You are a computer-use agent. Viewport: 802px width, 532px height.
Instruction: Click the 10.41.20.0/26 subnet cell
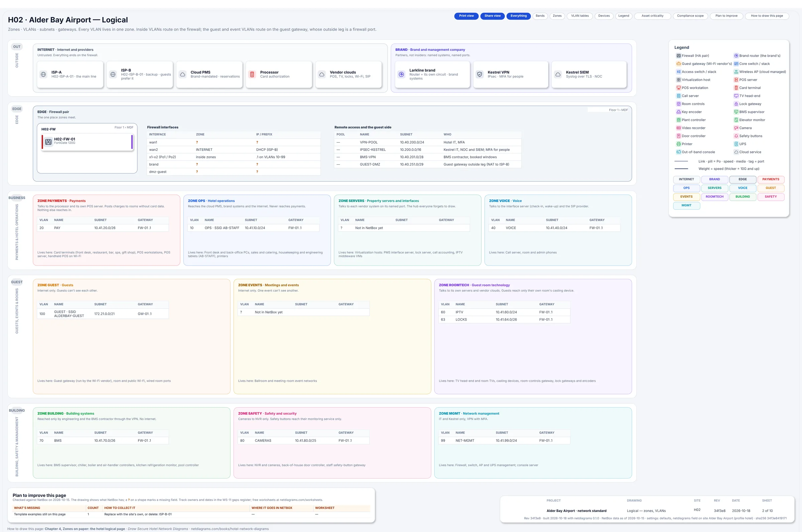pos(105,228)
